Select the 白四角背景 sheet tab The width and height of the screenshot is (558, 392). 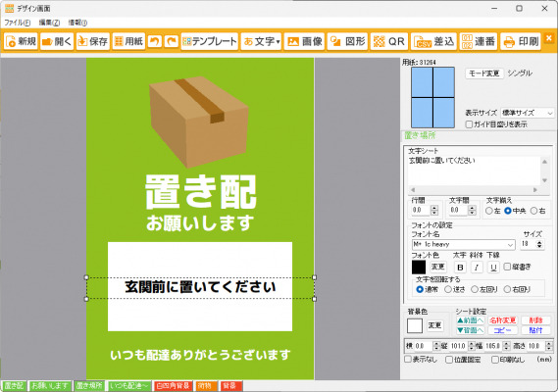(x=174, y=386)
